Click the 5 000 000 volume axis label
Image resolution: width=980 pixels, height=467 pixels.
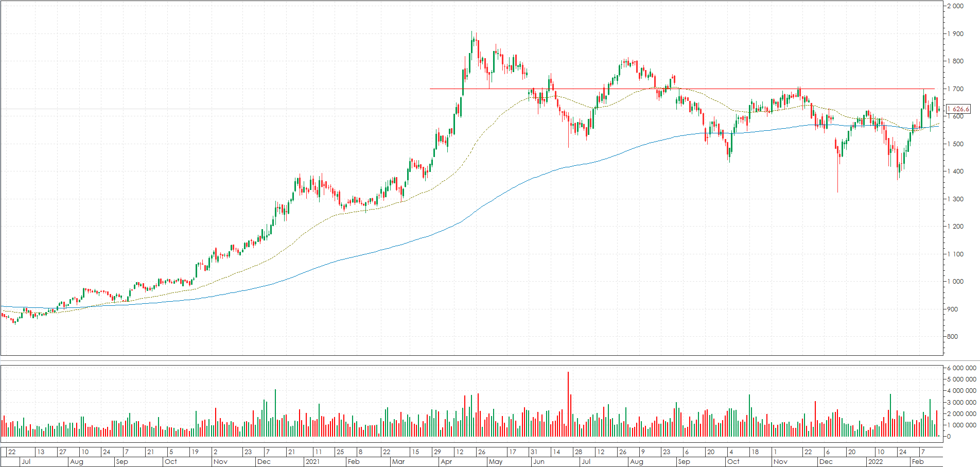point(961,379)
